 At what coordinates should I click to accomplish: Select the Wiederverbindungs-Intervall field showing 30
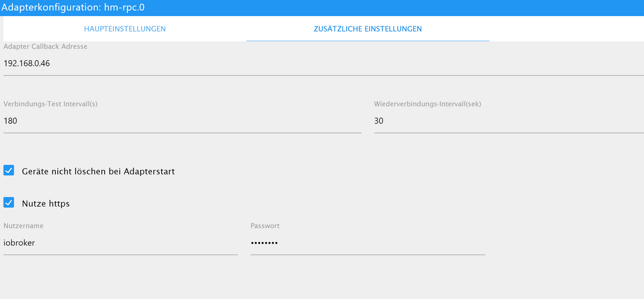509,121
